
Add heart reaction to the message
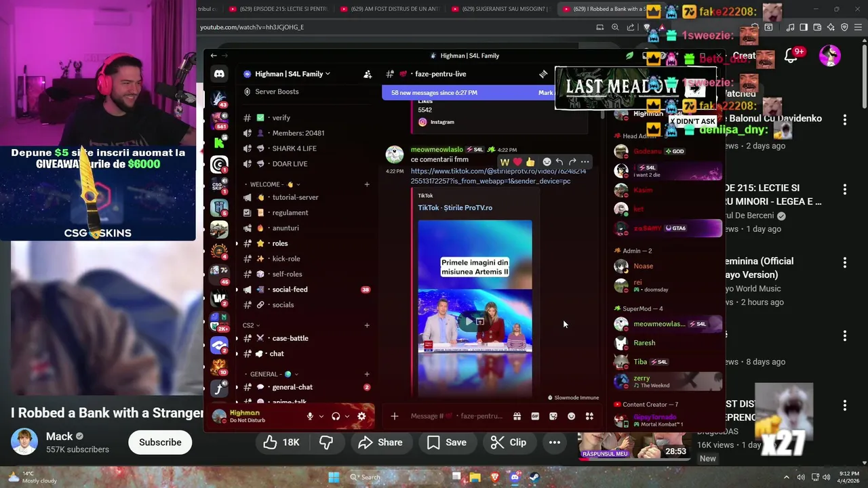[517, 162]
